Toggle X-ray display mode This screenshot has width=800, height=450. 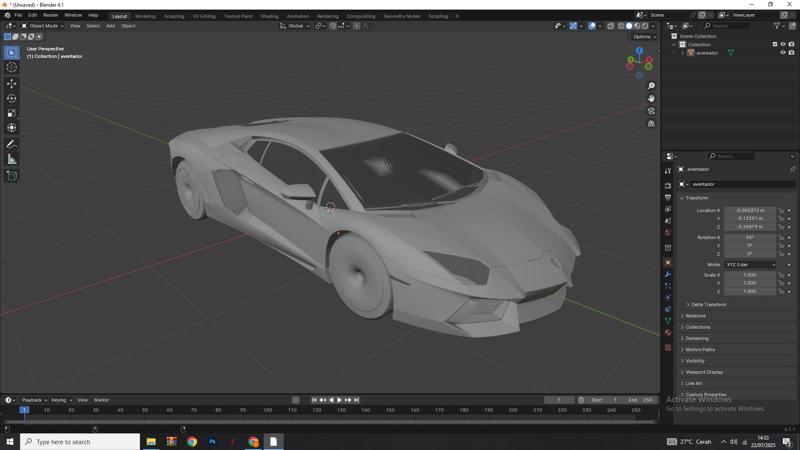pyautogui.click(x=611, y=26)
